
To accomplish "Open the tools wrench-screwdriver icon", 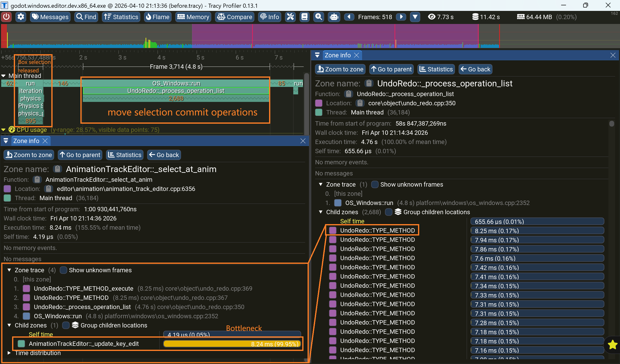I will click(290, 17).
